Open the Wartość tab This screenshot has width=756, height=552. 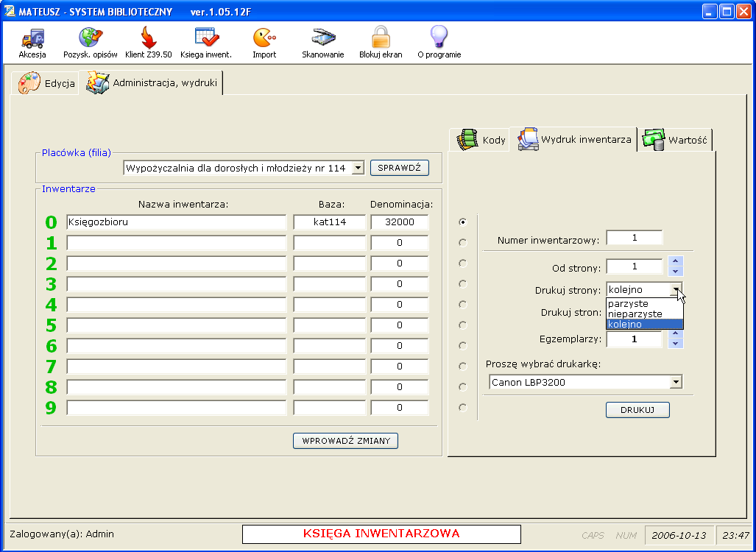(675, 140)
